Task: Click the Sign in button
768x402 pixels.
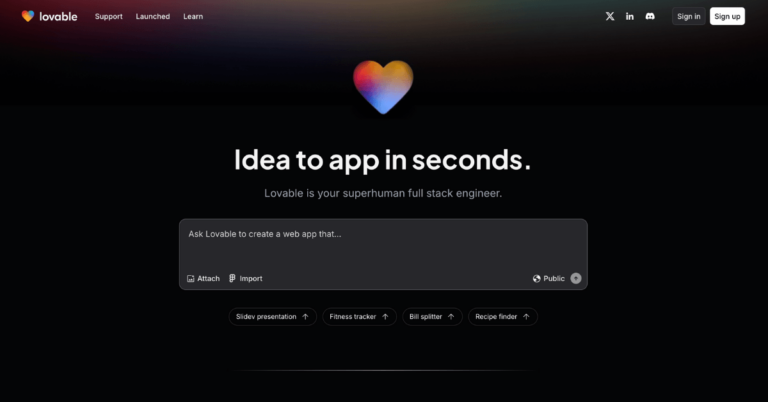Action: 689,16
